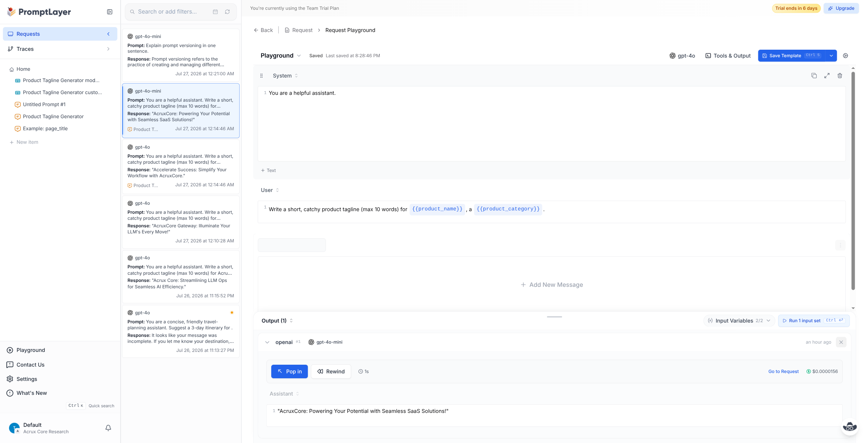This screenshot has height=443, width=868.
Task: Change User message role
Action: [270, 190]
